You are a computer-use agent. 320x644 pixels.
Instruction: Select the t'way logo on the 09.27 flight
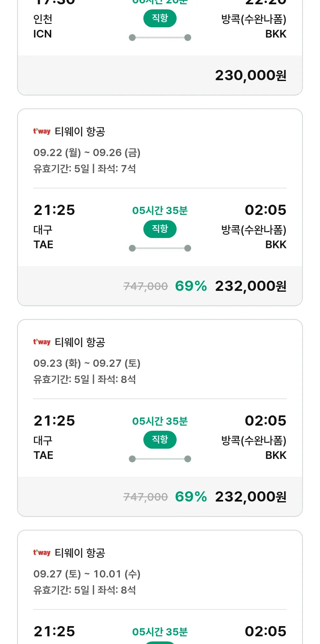pos(42,553)
